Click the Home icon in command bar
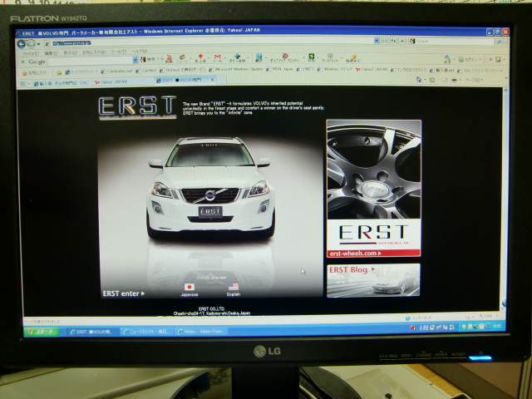 419,80
